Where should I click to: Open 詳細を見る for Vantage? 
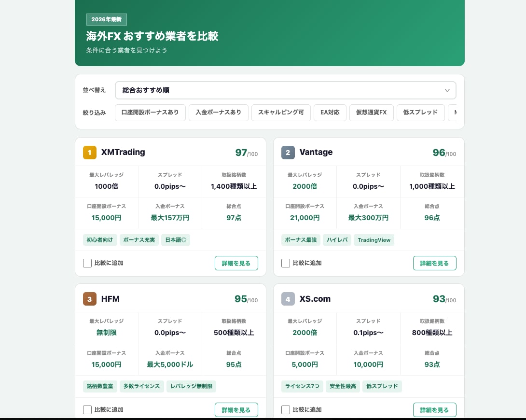(434, 263)
